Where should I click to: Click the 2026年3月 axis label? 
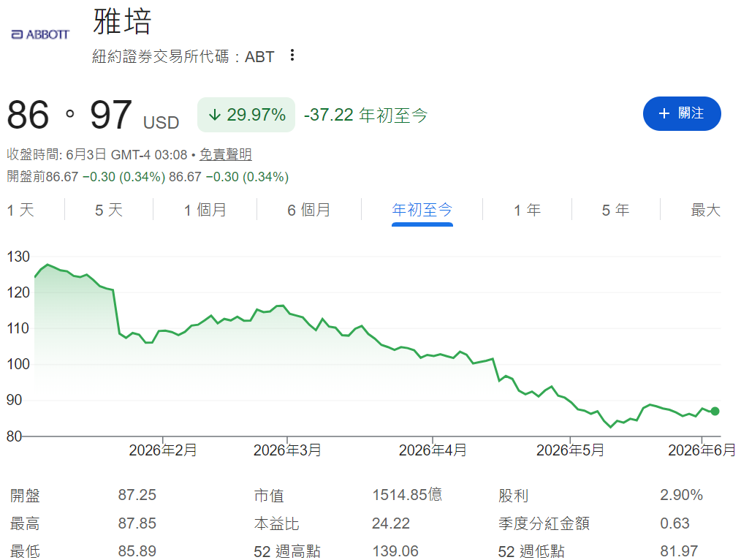pos(287,450)
